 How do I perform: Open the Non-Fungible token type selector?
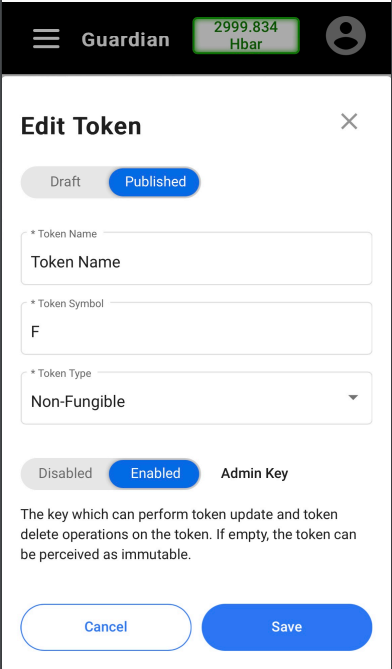tap(196, 398)
